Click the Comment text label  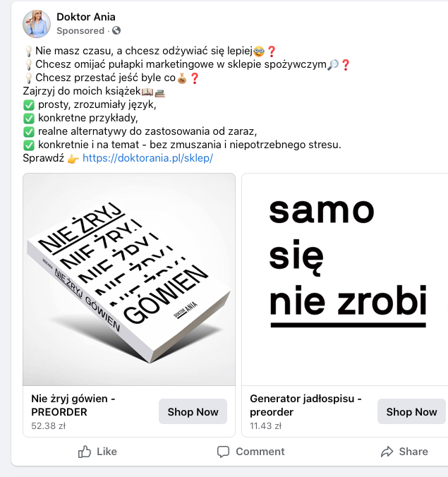(x=260, y=452)
